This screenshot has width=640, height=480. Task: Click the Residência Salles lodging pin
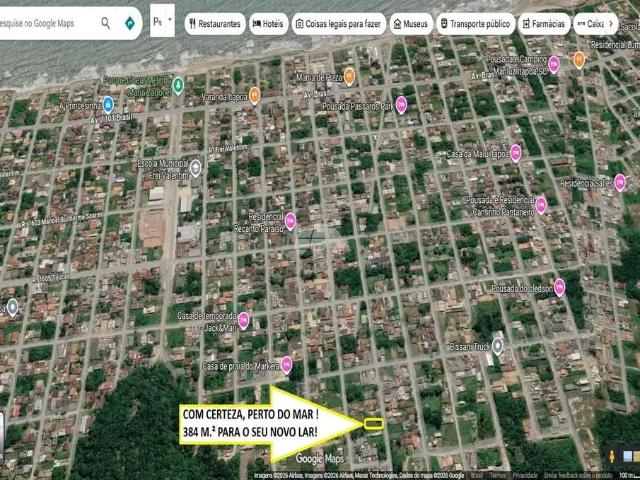pyautogui.click(x=620, y=182)
